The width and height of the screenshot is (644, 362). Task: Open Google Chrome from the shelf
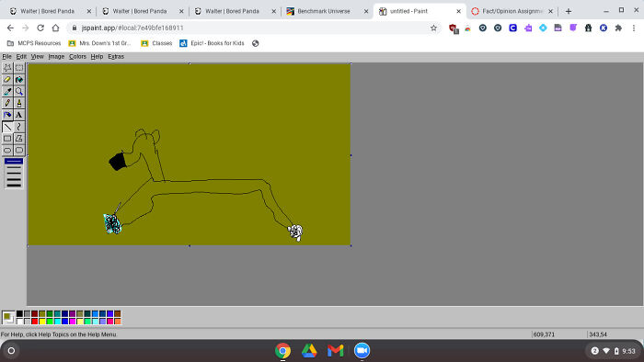coord(283,351)
